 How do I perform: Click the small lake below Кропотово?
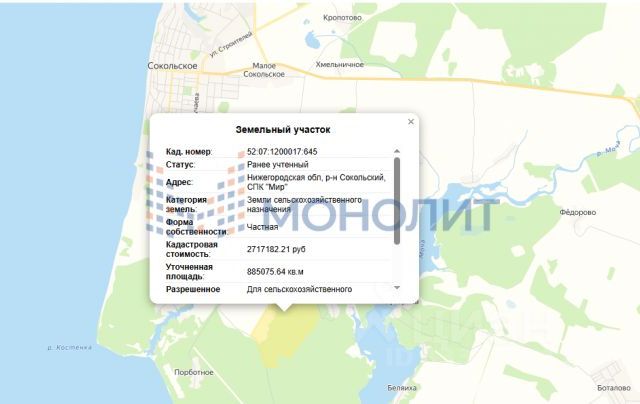tap(311, 40)
